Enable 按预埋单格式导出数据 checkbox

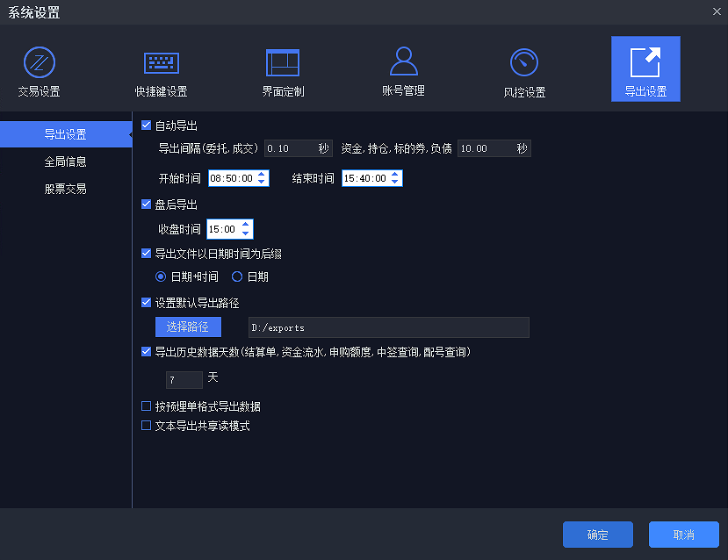(x=147, y=406)
